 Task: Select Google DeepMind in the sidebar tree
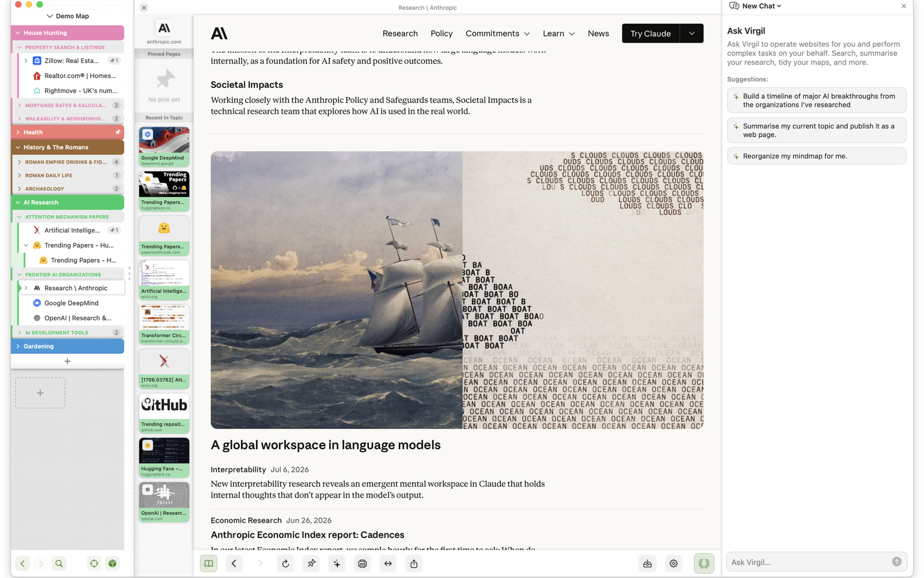pos(72,303)
